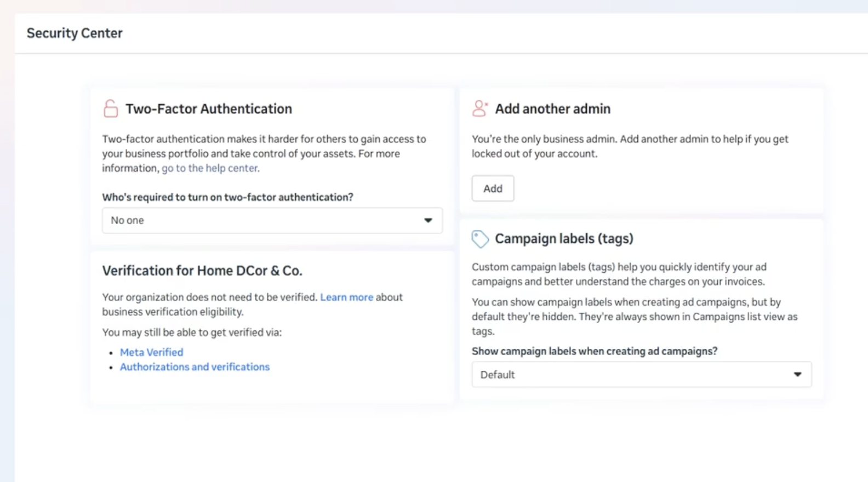Screen dimensions: 868x482
Task: Open the Meta Verified link
Action: click(151, 352)
